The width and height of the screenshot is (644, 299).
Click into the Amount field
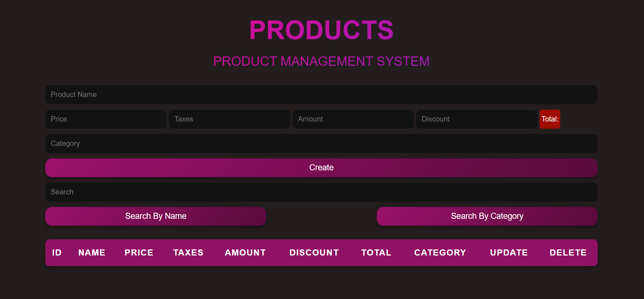coord(353,119)
